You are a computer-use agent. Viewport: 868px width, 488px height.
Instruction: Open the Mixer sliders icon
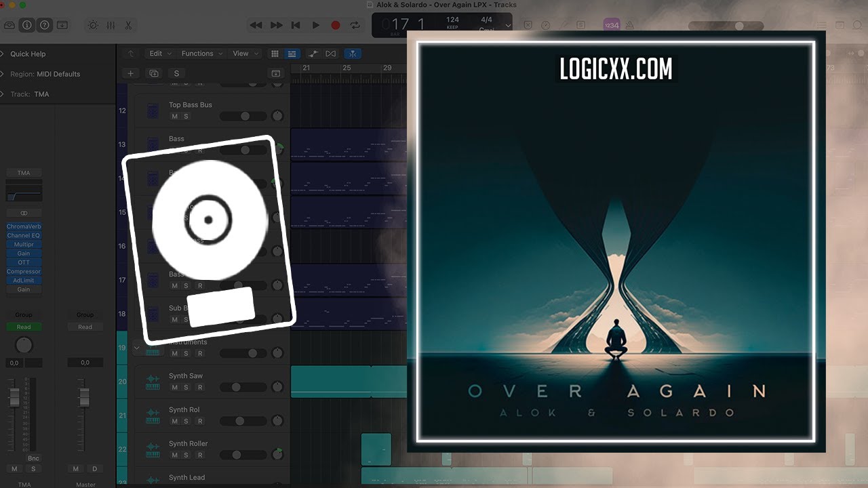click(x=111, y=25)
